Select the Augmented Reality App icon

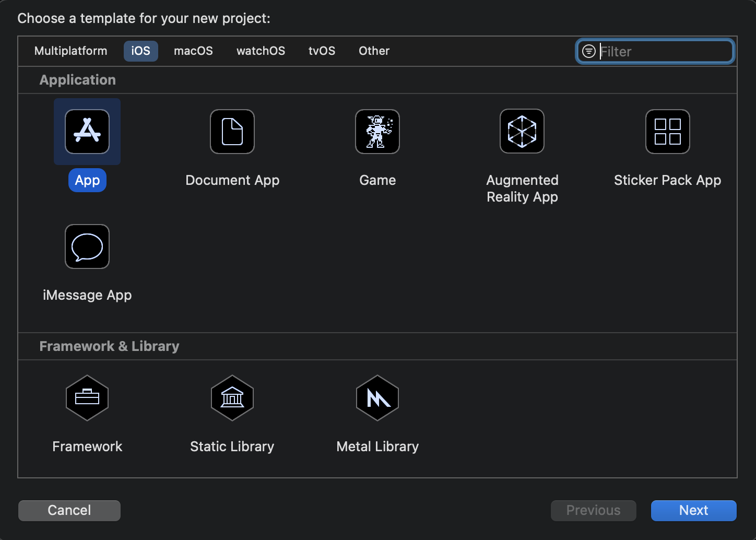(x=522, y=132)
